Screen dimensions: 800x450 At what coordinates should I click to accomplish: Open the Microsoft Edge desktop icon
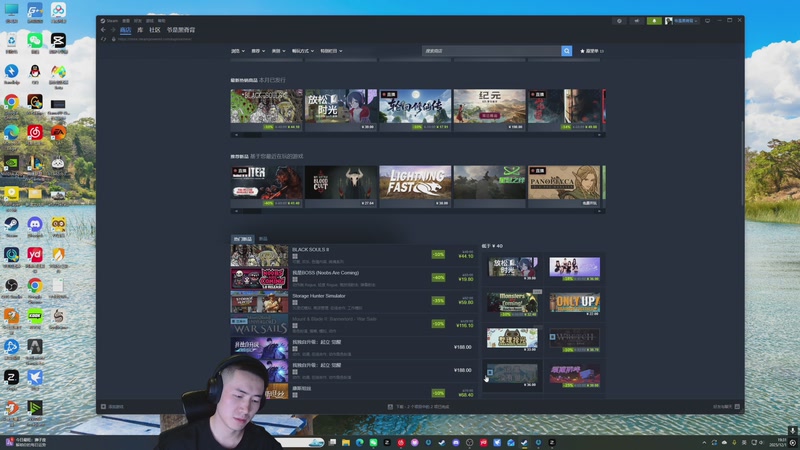[x=11, y=134]
